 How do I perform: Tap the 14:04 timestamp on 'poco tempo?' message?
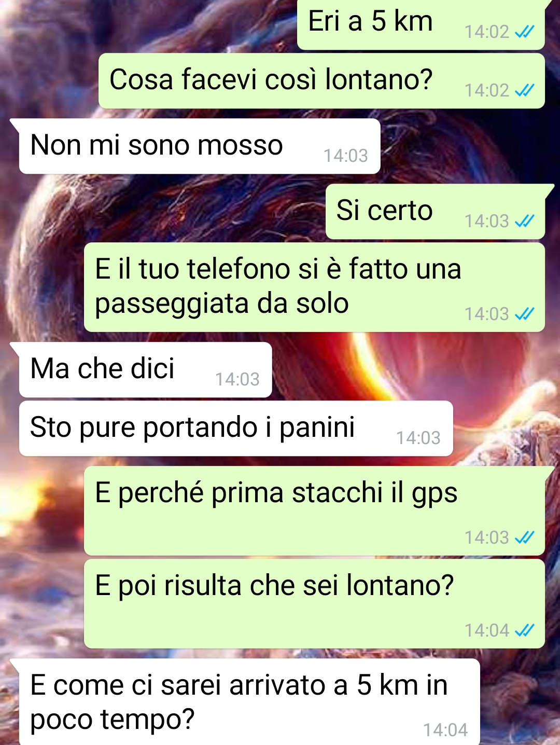(x=445, y=730)
